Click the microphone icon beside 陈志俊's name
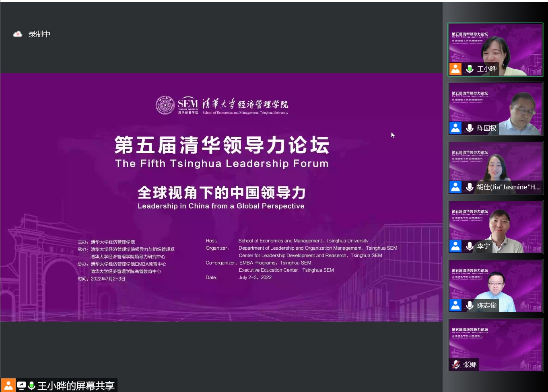 coord(469,305)
